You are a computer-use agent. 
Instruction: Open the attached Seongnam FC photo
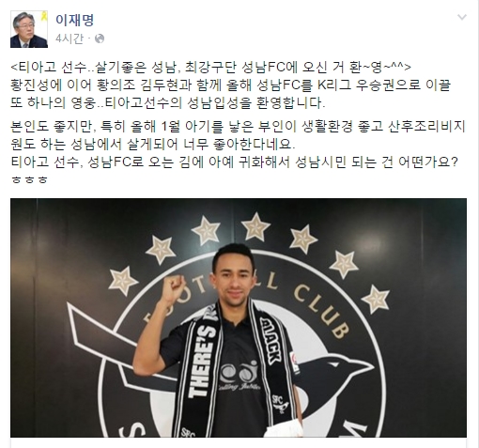[239, 317]
